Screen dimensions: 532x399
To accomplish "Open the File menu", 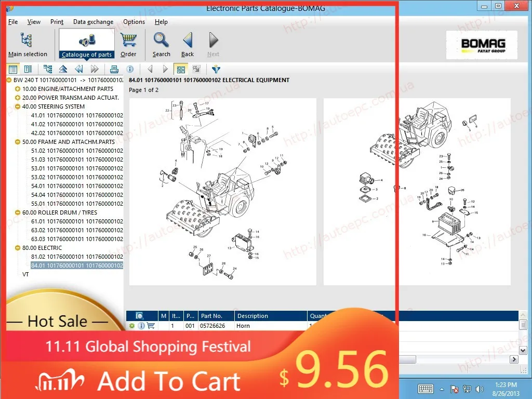I will pyautogui.click(x=13, y=22).
